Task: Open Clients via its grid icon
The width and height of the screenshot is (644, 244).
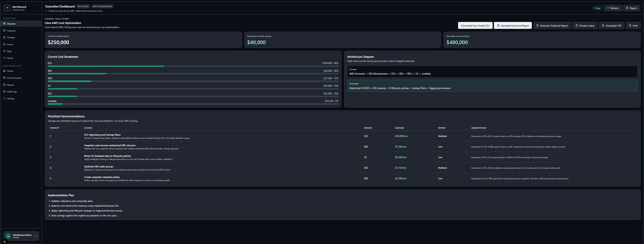Action: click(x=4, y=71)
